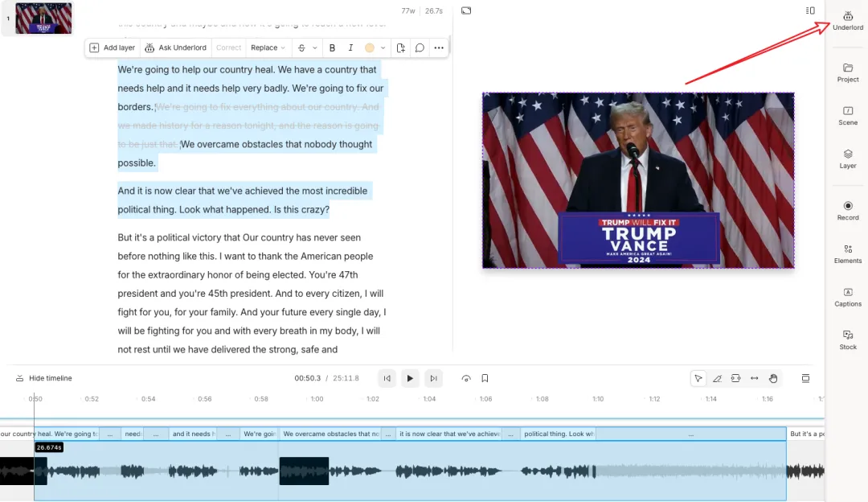868x502 pixels.
Task: Click the 1:00 mark on timeline ruler
Action: (x=317, y=399)
